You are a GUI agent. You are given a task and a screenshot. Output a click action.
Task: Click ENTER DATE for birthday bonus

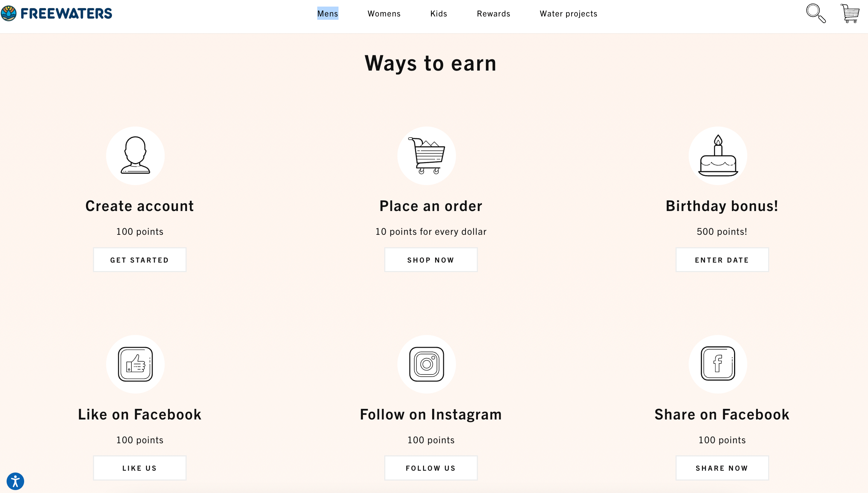pos(722,259)
